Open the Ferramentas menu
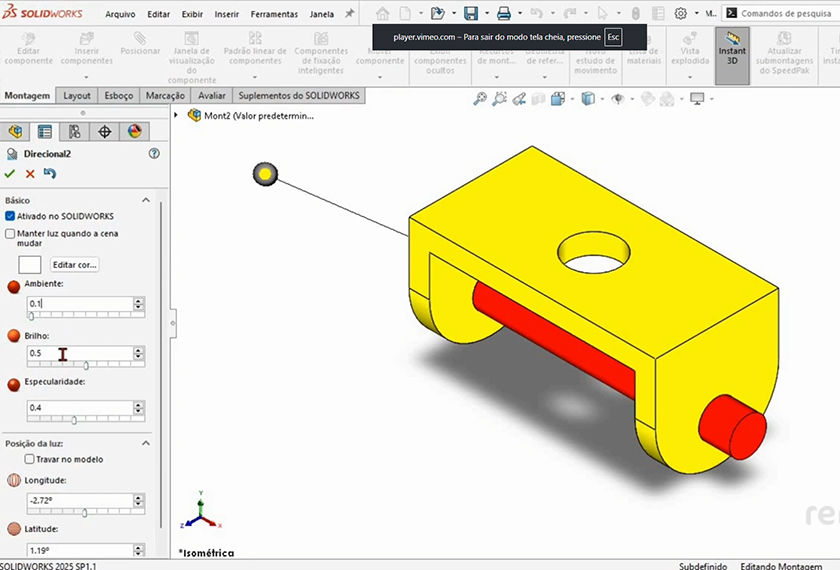 click(x=273, y=15)
